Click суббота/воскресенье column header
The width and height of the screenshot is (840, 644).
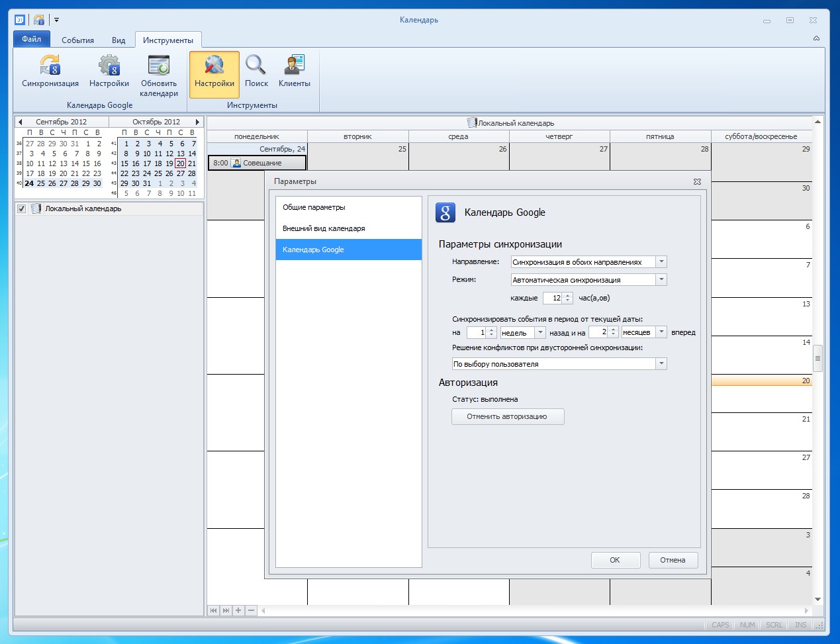[x=761, y=136]
